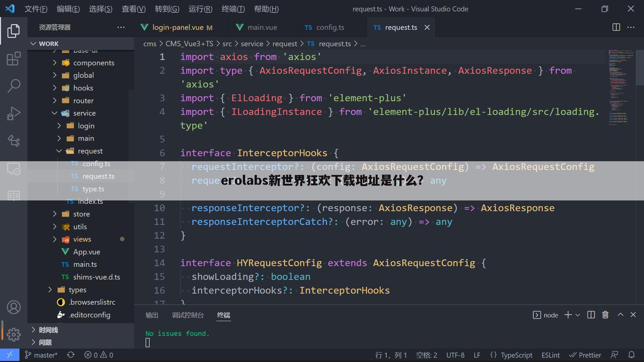The image size is (644, 362).
Task: Change indentation 空格: 2
Action: [x=426, y=355]
